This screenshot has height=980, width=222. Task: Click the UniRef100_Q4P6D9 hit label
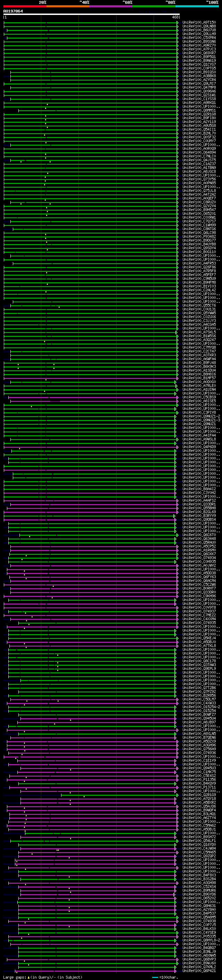[199, 447]
